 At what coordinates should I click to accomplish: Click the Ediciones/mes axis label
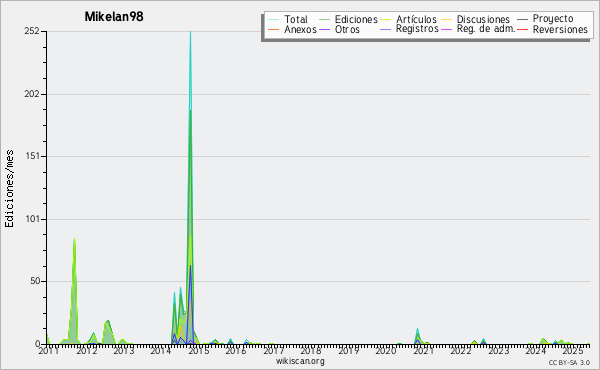pyautogui.click(x=9, y=189)
